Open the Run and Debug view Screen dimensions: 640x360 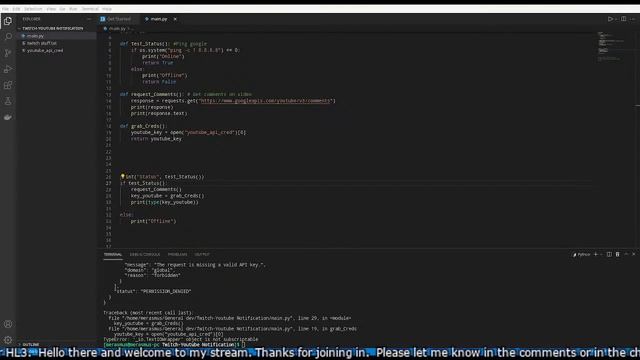[8, 69]
